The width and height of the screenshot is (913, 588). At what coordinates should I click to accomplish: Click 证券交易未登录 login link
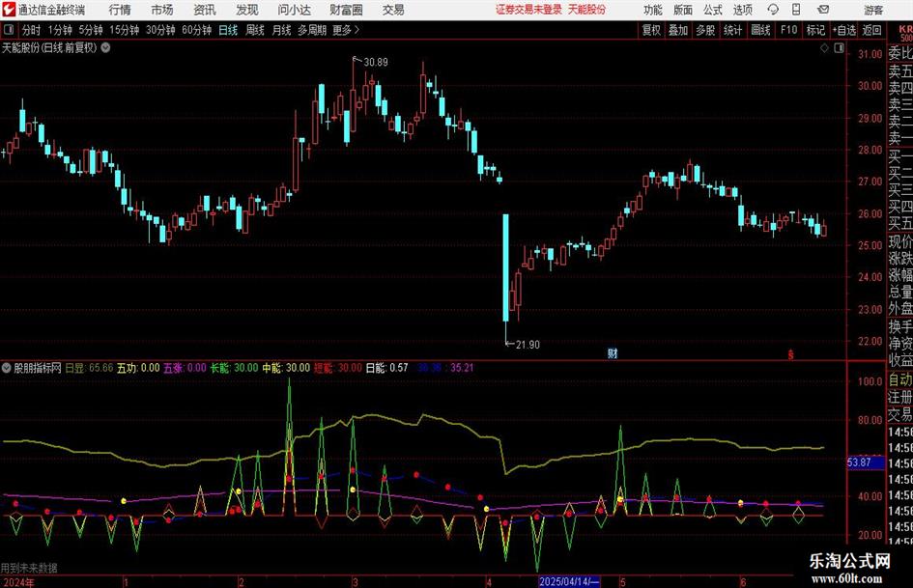pyautogui.click(x=528, y=10)
